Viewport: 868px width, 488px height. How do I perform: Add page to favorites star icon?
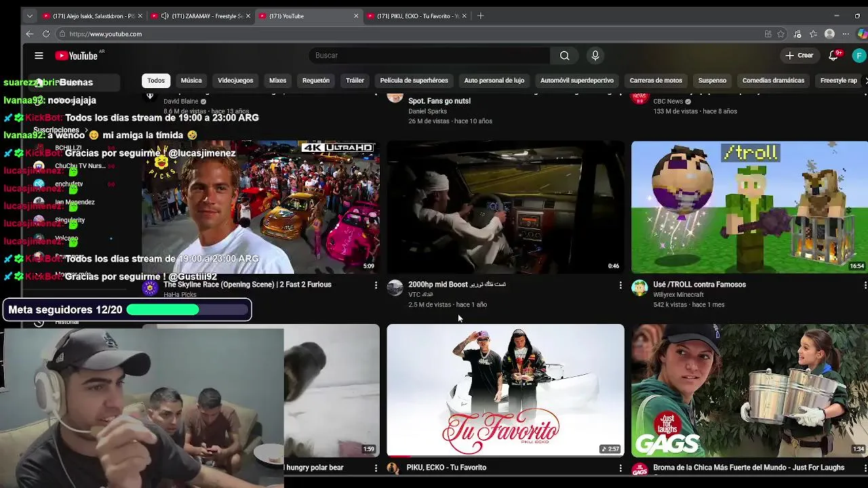click(781, 34)
